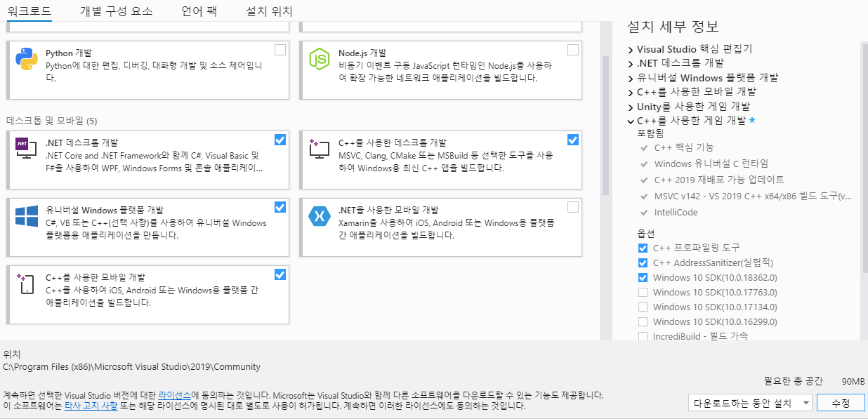Check Windows 10 SDK(10.0.16299.0) option

point(643,321)
